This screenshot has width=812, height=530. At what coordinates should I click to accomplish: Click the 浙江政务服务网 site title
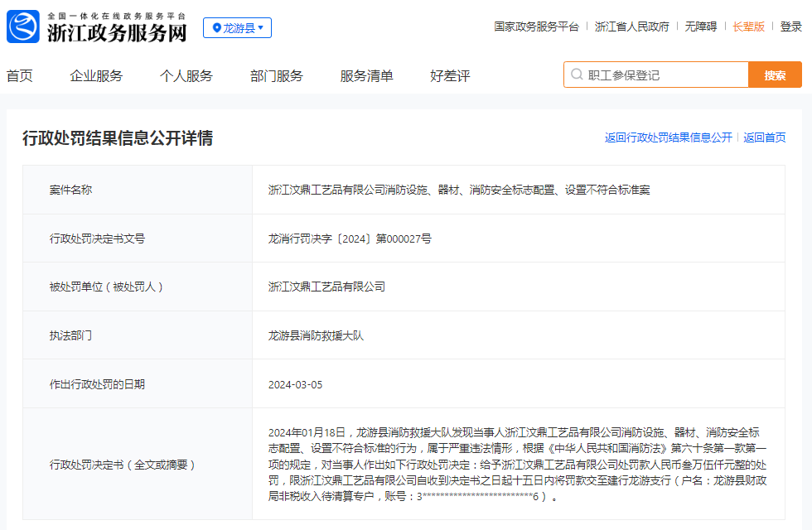[x=117, y=32]
